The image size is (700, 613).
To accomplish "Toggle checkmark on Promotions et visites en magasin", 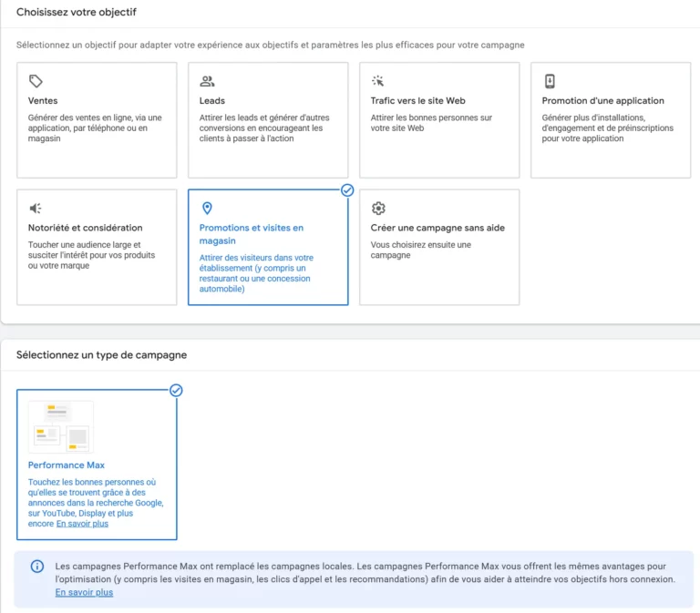I will pos(347,190).
